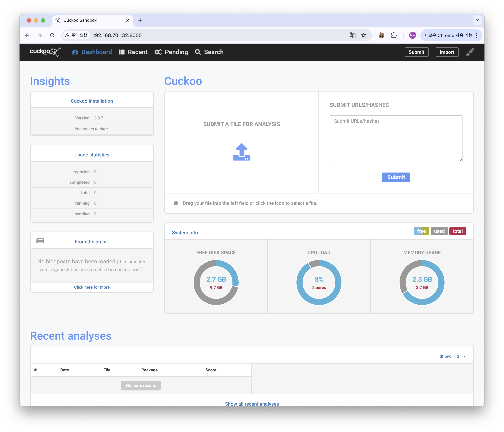The image size is (504, 432).
Task: Open Pending in the navbar
Action: tap(171, 52)
